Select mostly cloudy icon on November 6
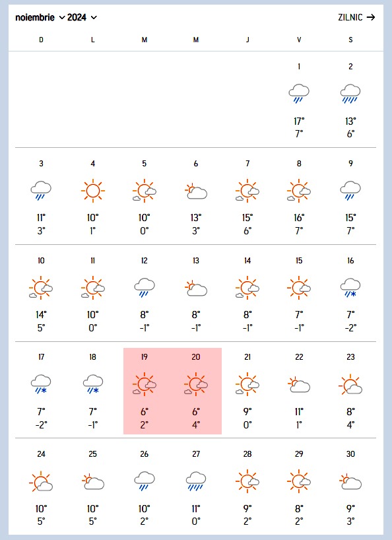Viewport: 392px width, 540px height. pyautogui.click(x=196, y=191)
